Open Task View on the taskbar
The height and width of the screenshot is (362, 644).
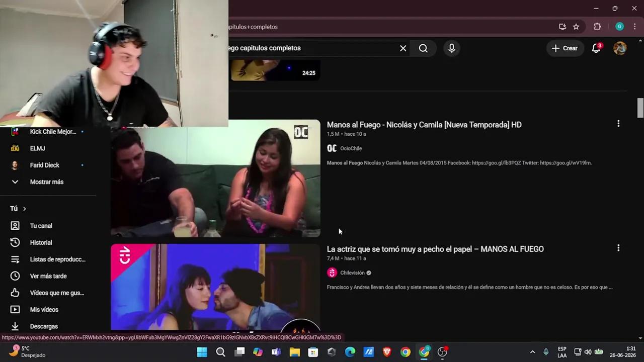239,352
